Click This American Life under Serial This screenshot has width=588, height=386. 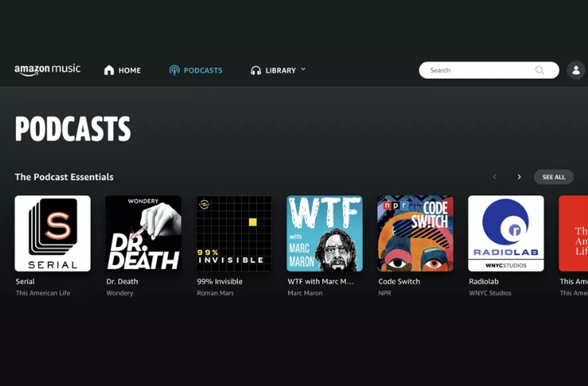[43, 293]
